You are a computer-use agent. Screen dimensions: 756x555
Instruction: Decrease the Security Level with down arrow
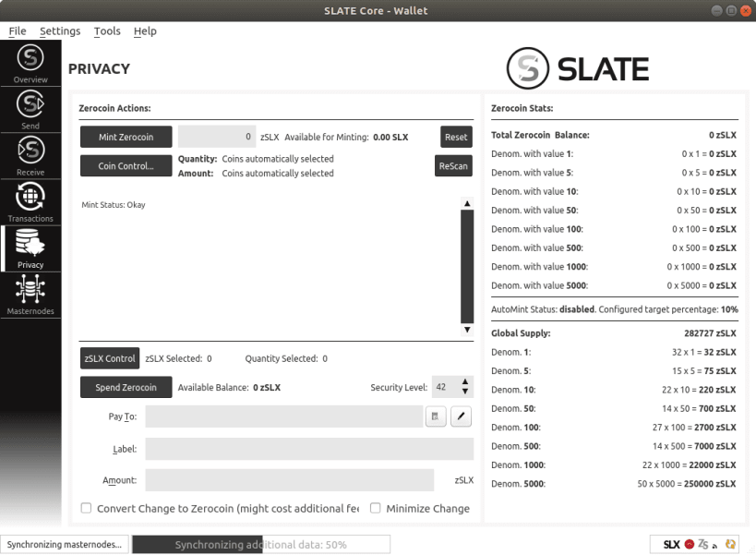tap(465, 392)
